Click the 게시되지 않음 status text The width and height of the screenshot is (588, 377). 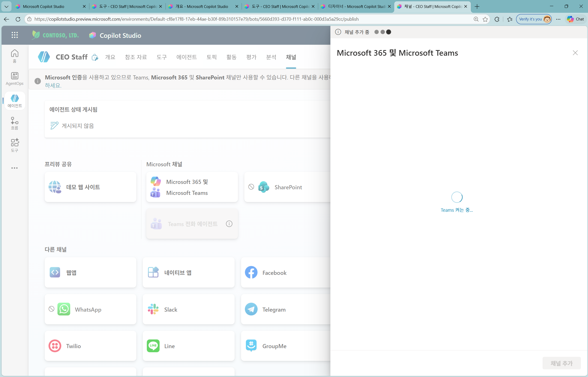point(78,126)
